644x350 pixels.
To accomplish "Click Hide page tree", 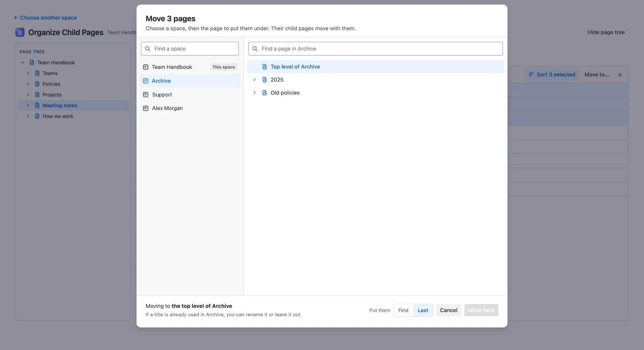I will click(x=606, y=32).
